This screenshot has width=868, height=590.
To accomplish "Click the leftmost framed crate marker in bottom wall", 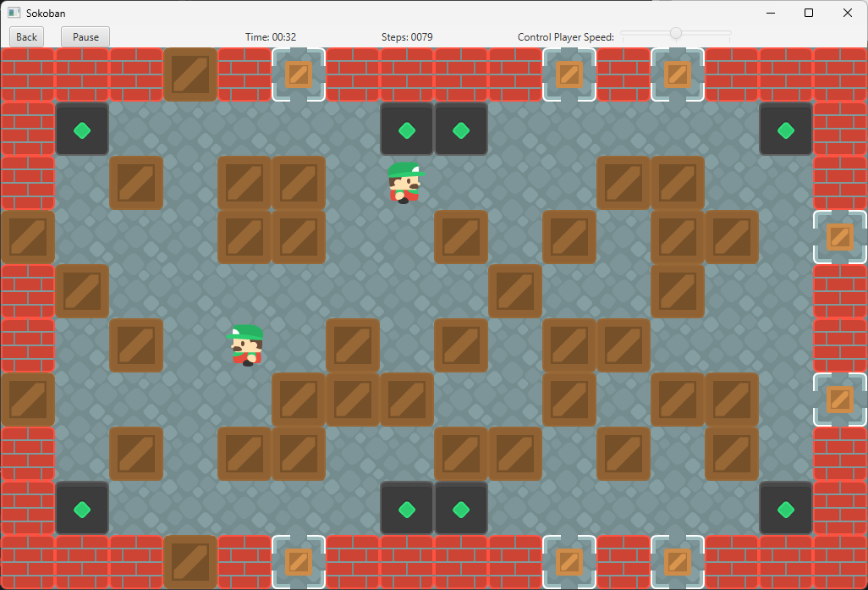I will coord(299,562).
